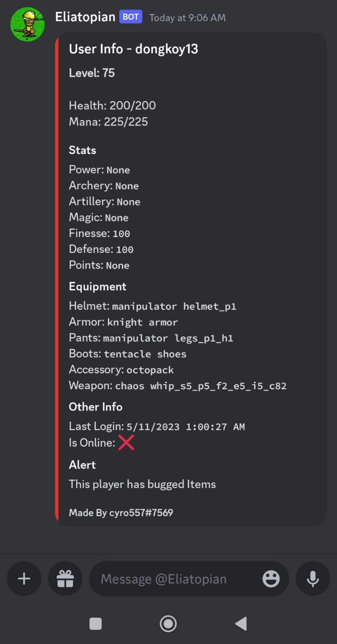Viewport: 337px width, 644px height.
Task: Tap the Android back triangle button
Action: (x=241, y=624)
